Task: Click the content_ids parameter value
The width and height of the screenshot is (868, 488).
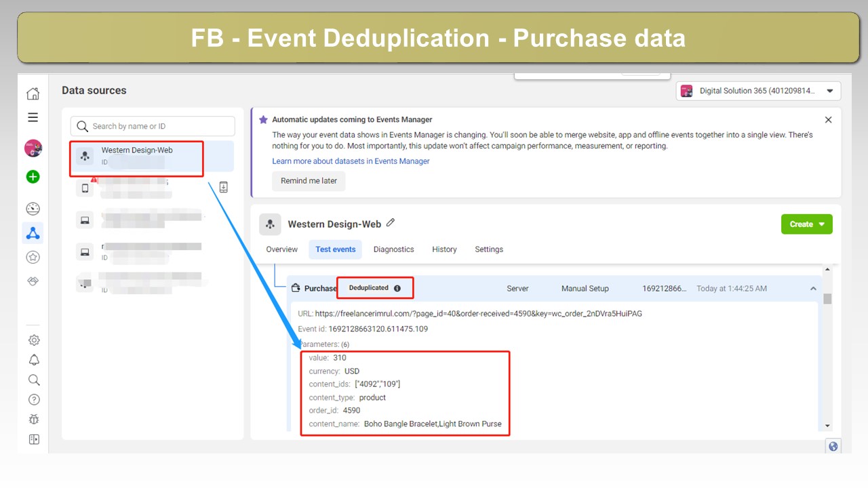Action: pos(377,384)
